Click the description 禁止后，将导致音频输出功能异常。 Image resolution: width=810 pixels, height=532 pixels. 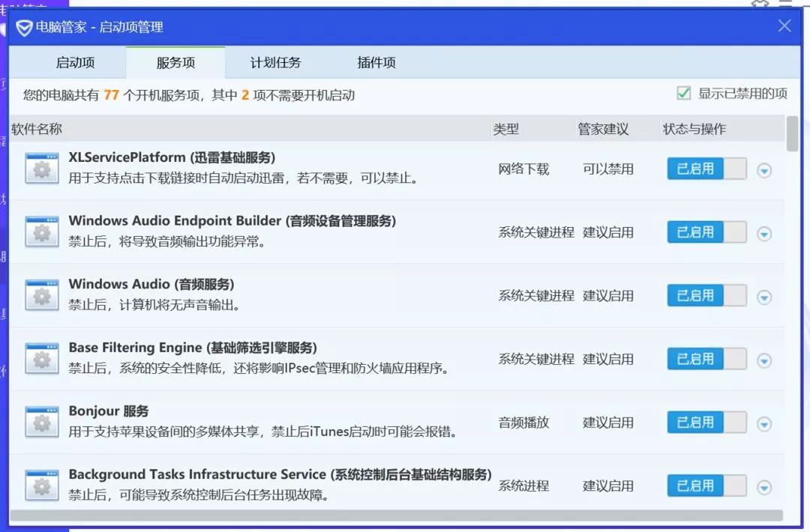coord(166,241)
